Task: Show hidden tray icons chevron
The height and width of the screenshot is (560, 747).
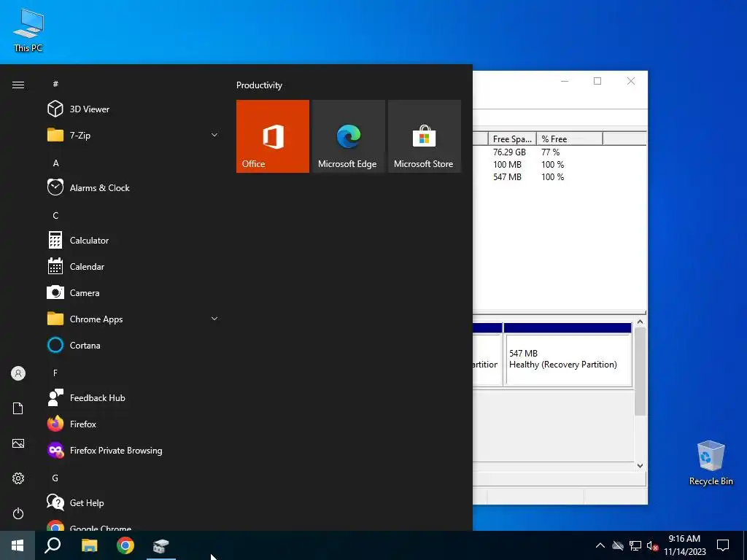Action: pos(600,545)
